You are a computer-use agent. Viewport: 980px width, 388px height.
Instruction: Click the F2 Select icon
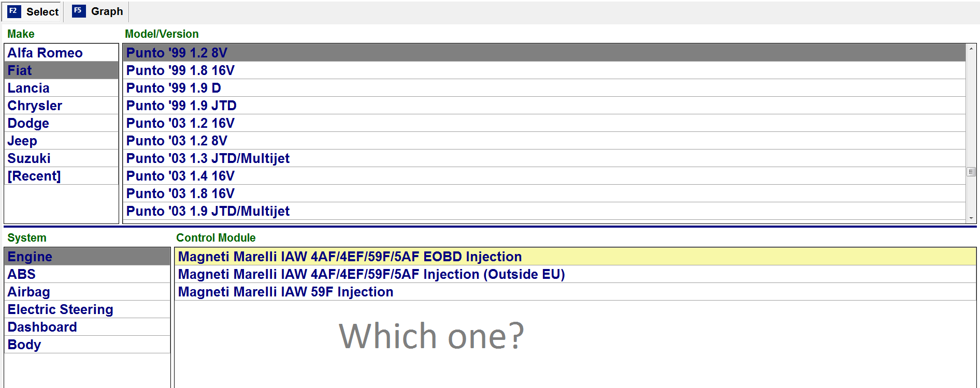pos(14,11)
